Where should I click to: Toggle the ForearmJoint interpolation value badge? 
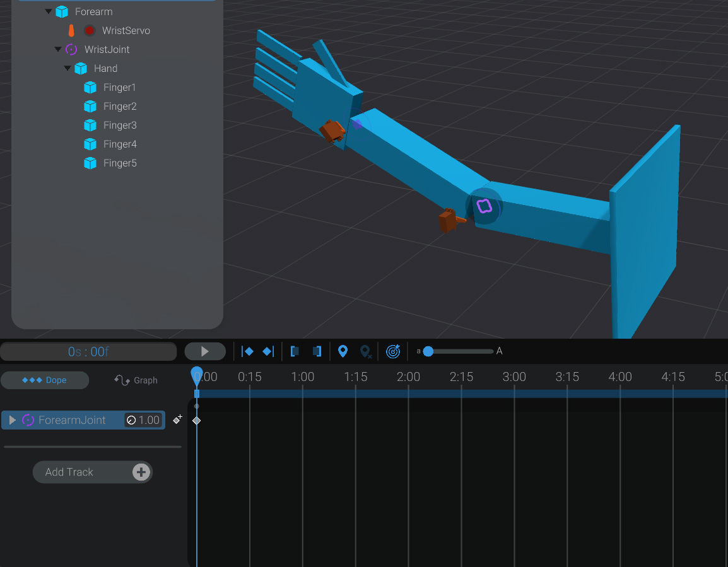[x=143, y=419]
